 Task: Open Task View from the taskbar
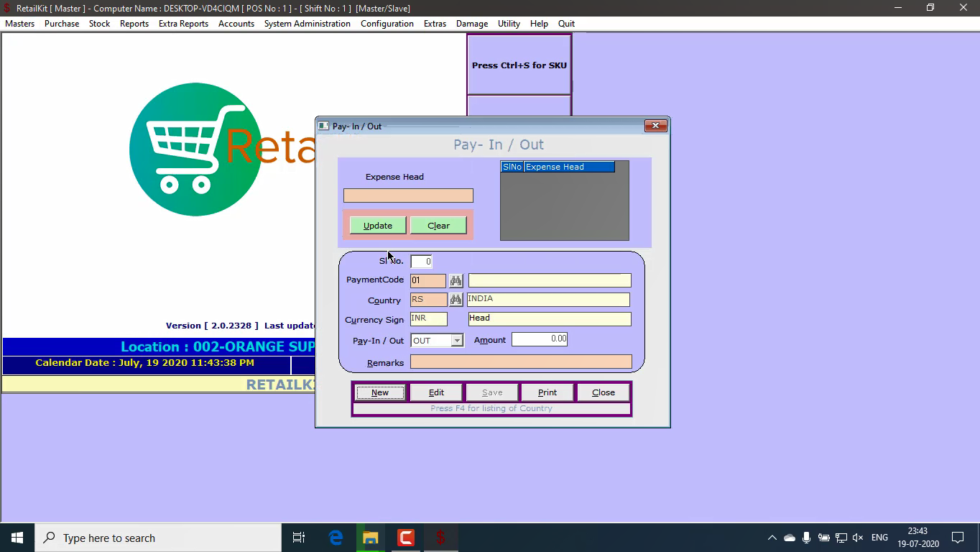pyautogui.click(x=299, y=538)
